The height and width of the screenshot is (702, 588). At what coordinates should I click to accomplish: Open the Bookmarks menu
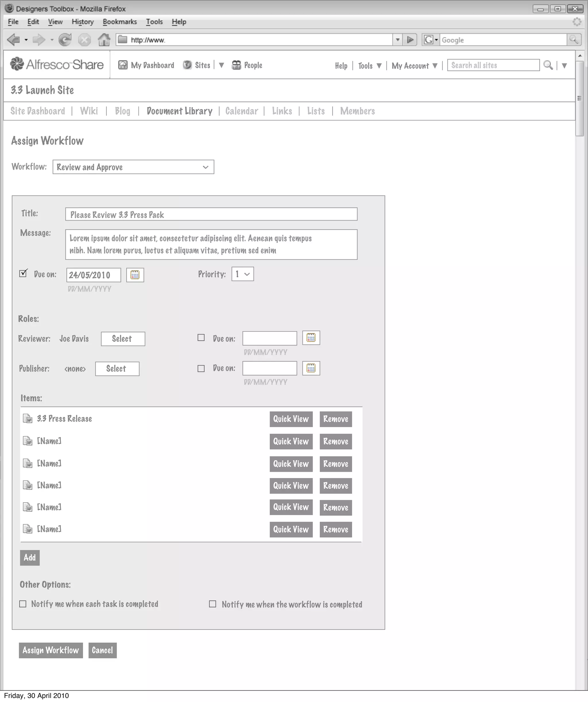pos(120,22)
